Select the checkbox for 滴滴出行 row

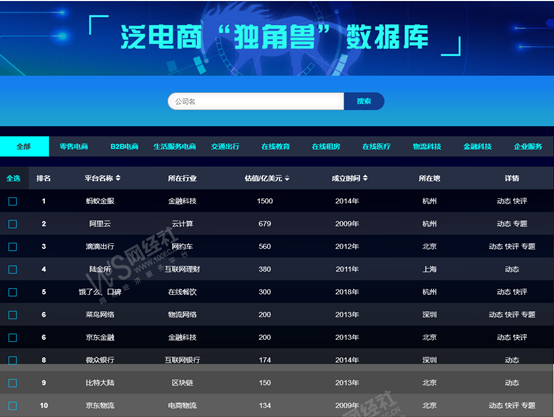click(x=13, y=247)
